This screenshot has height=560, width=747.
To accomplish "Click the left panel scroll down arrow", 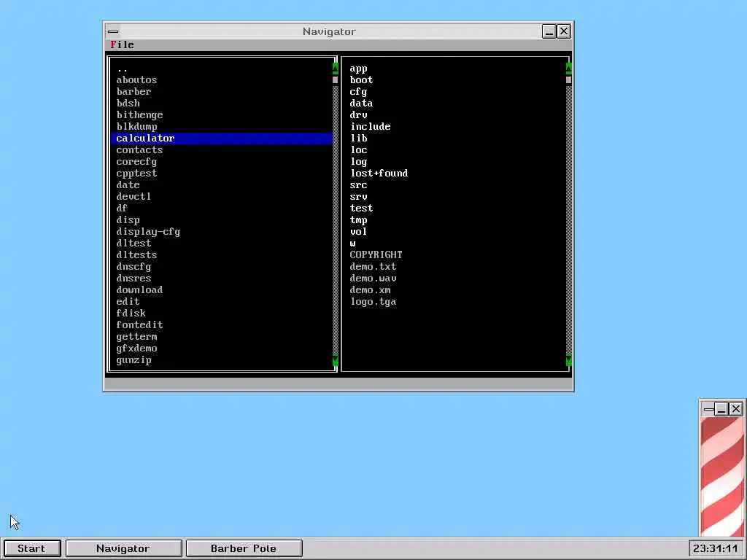I will point(335,360).
